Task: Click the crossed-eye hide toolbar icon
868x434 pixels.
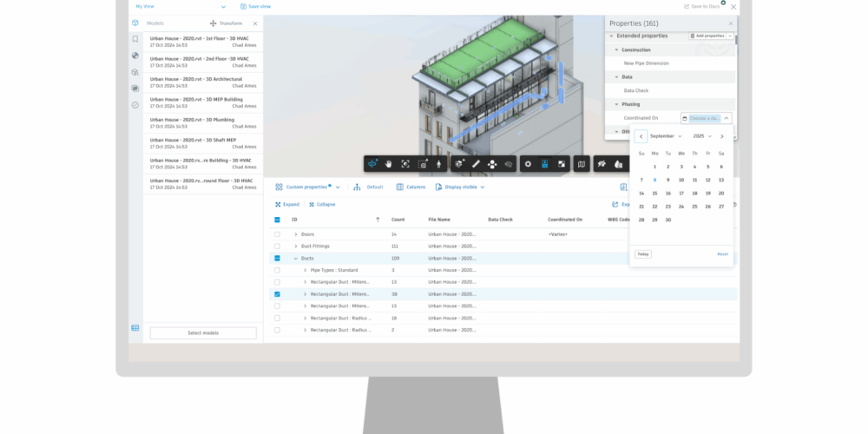Action: [602, 164]
